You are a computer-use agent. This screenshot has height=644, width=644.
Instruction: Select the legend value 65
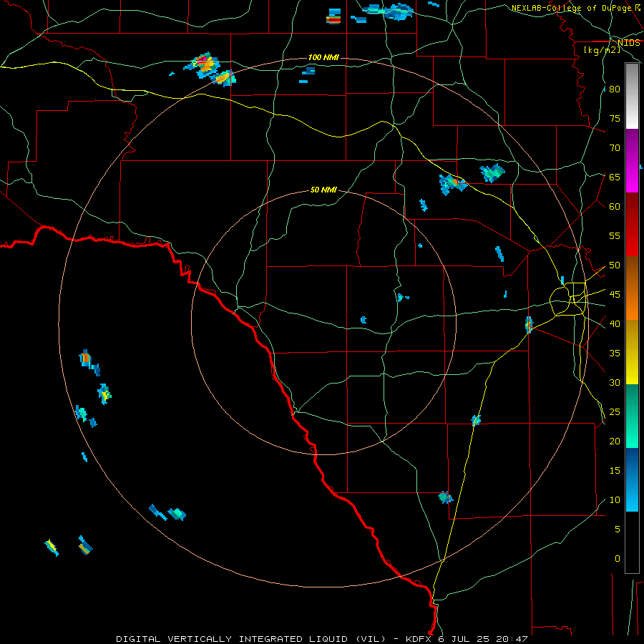pyautogui.click(x=615, y=177)
